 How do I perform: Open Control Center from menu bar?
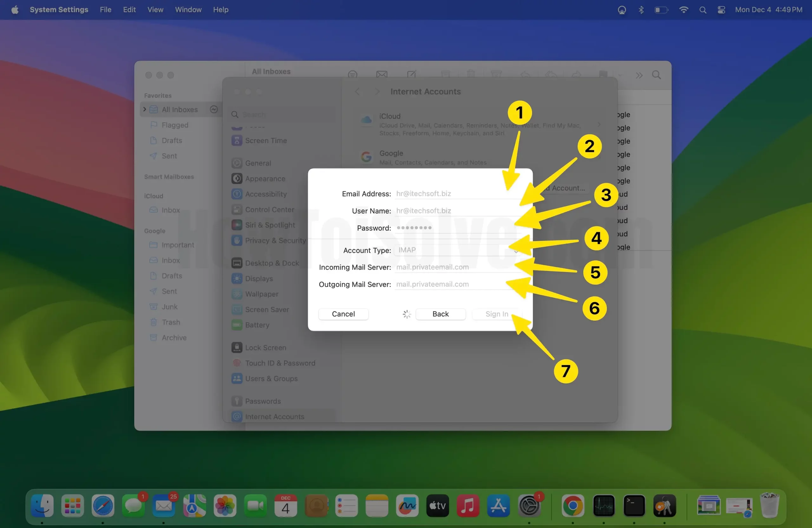click(x=721, y=10)
